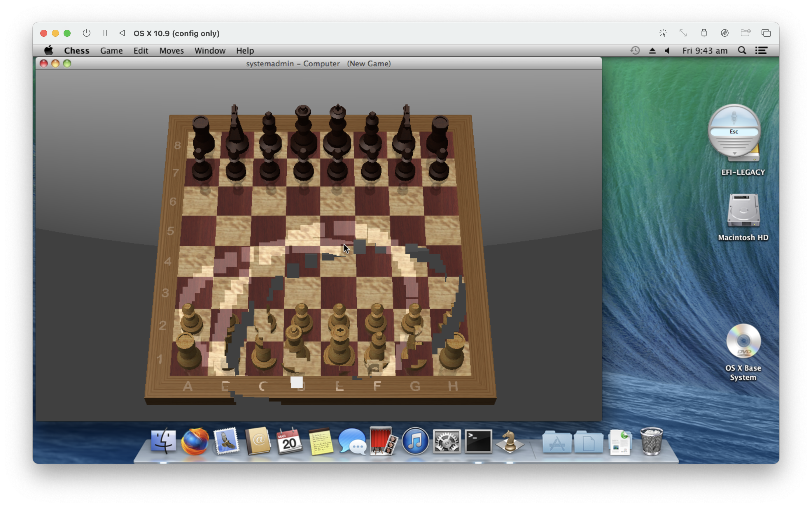Click the clock showing Fri 9:43 am
This screenshot has width=812, height=507.
click(705, 51)
